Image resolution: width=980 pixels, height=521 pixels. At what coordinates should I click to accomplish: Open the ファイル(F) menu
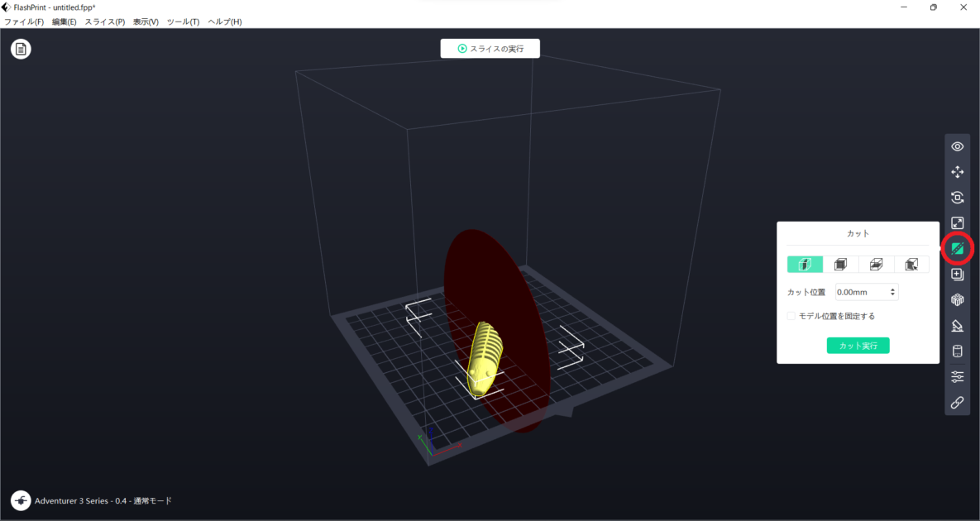click(24, 22)
